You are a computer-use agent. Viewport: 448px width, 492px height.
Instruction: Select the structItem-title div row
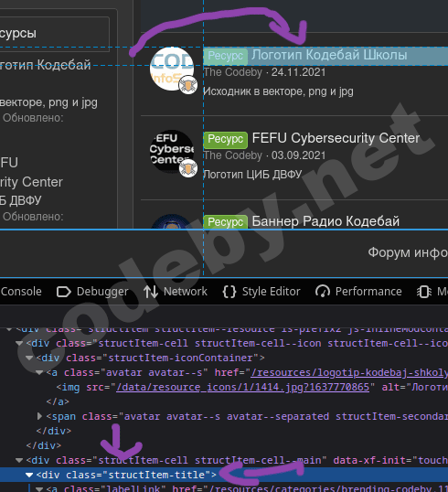224,475
